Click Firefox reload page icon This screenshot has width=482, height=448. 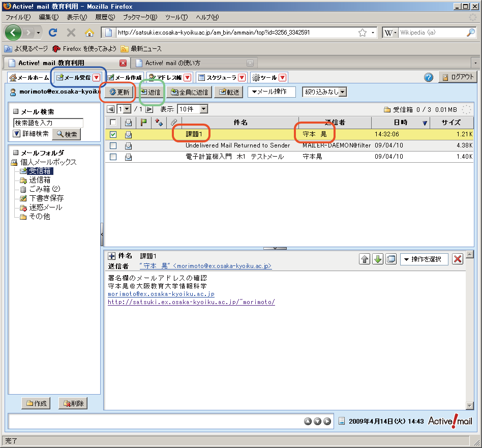point(53,33)
